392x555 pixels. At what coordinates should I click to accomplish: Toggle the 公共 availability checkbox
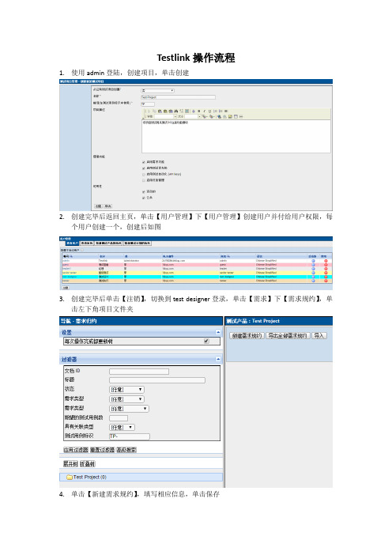[x=144, y=198]
